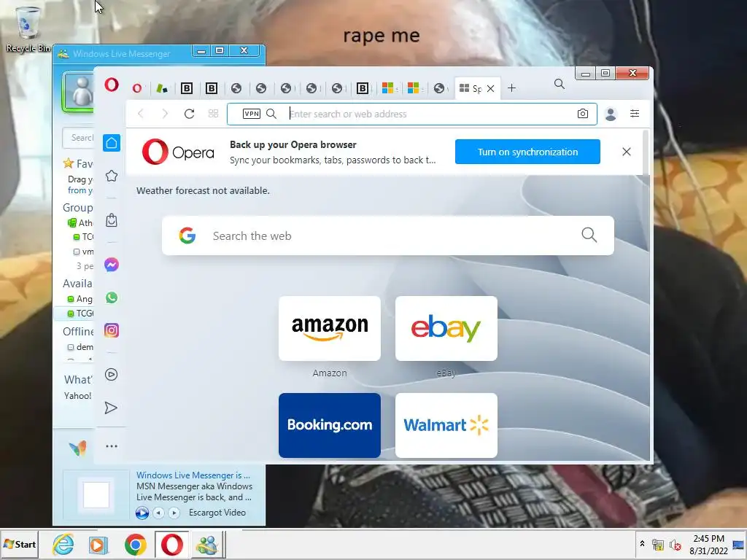Go forward with the right arrow

pos(165,113)
